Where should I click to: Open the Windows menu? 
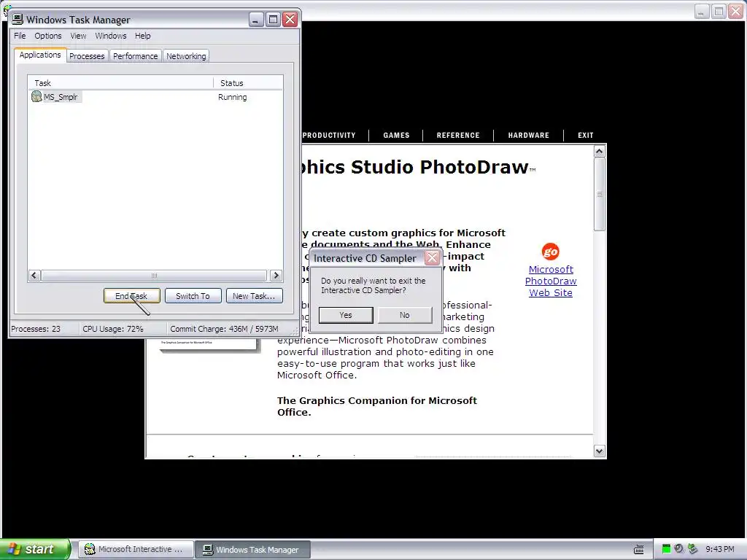click(x=111, y=36)
